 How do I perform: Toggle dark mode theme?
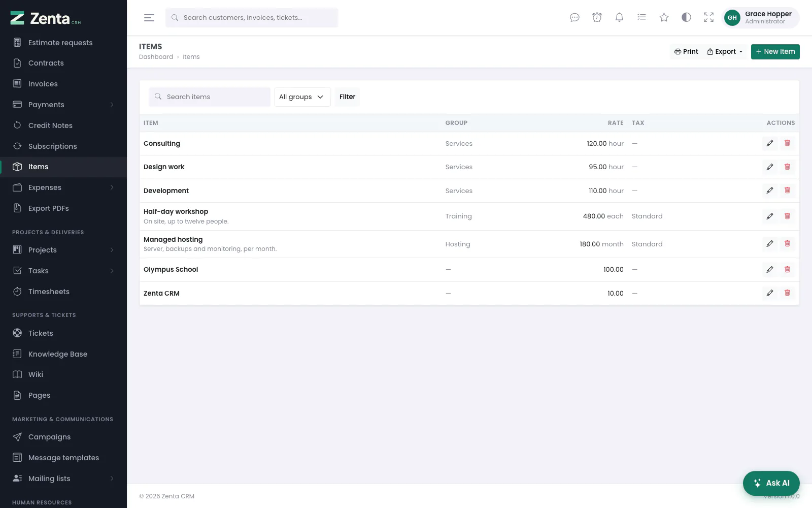coord(686,17)
